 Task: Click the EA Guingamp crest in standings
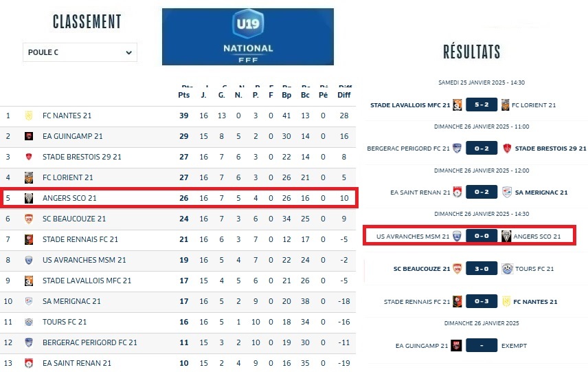[x=29, y=136]
